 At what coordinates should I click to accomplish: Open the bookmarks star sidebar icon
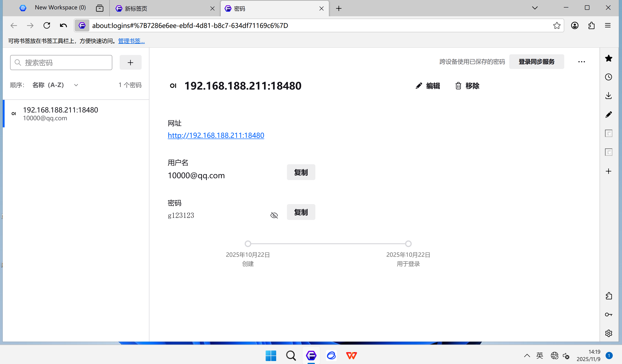[x=608, y=58]
